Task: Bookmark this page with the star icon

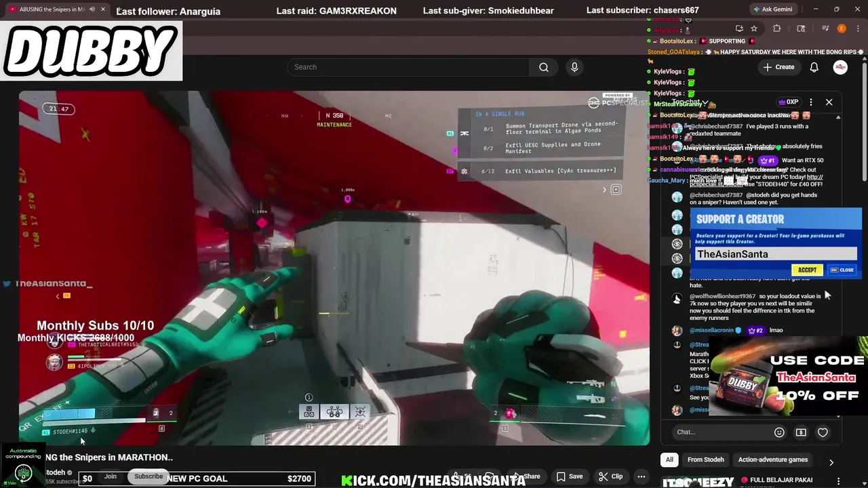Action: (x=754, y=28)
